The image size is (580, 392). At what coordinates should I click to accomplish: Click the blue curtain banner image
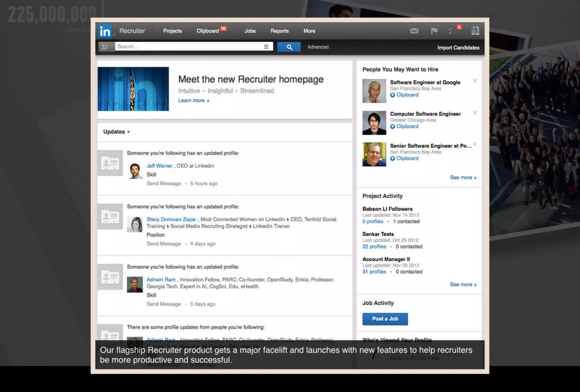click(133, 89)
